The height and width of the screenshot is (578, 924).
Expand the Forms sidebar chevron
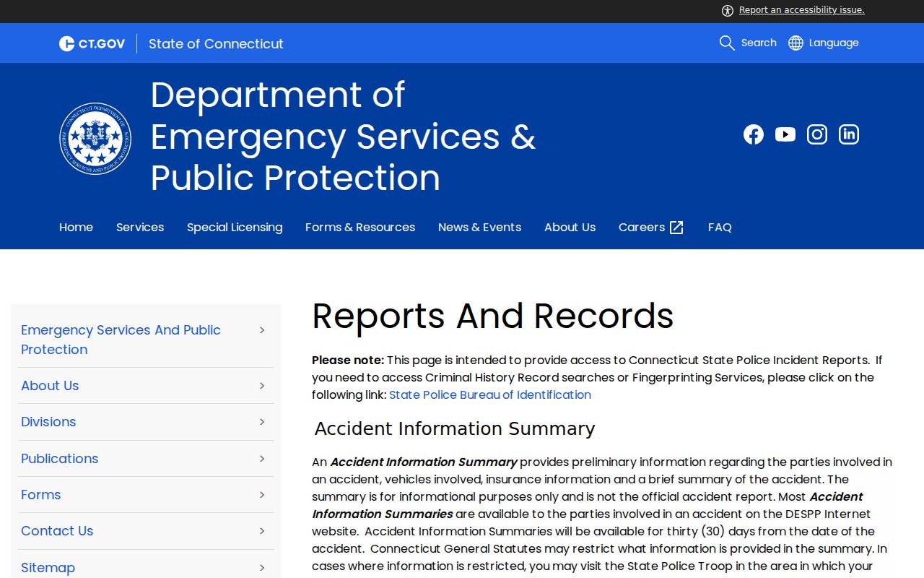[x=262, y=495]
